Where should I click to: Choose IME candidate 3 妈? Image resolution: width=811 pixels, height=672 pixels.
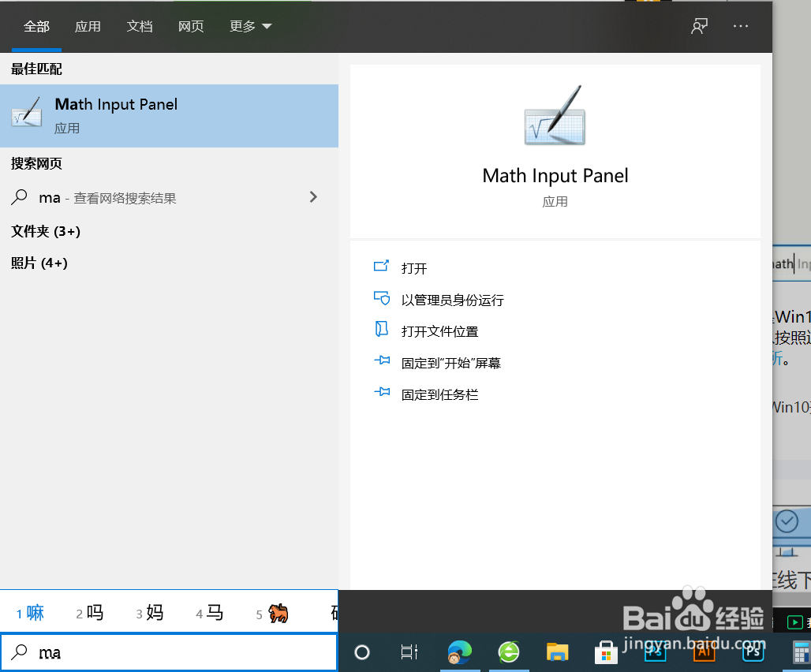click(x=149, y=613)
